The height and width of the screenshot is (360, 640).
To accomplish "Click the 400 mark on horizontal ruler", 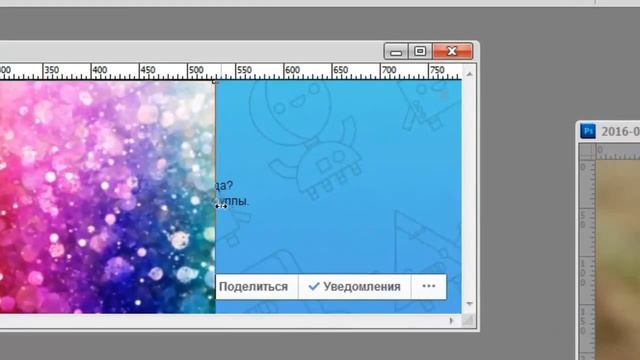I will (x=100, y=70).
